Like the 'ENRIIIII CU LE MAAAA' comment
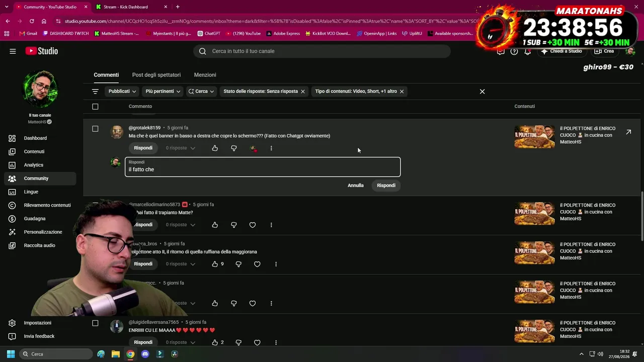Image resolution: width=644 pixels, height=362 pixels. pyautogui.click(x=215, y=342)
